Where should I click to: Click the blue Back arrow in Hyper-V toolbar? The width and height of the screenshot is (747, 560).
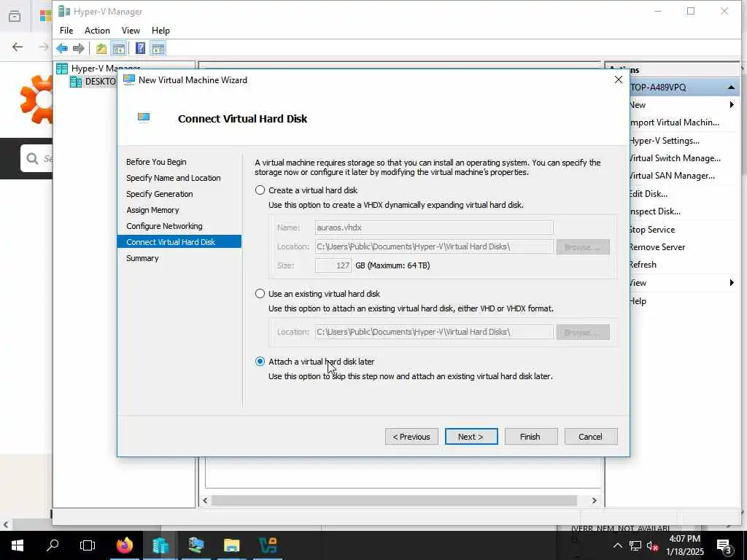point(62,48)
